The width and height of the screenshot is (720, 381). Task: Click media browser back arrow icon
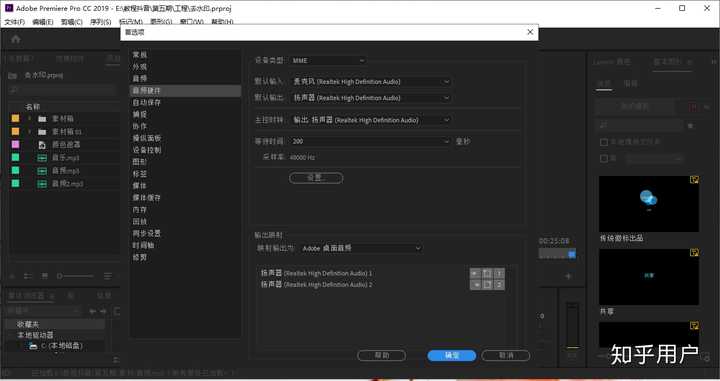(92, 311)
